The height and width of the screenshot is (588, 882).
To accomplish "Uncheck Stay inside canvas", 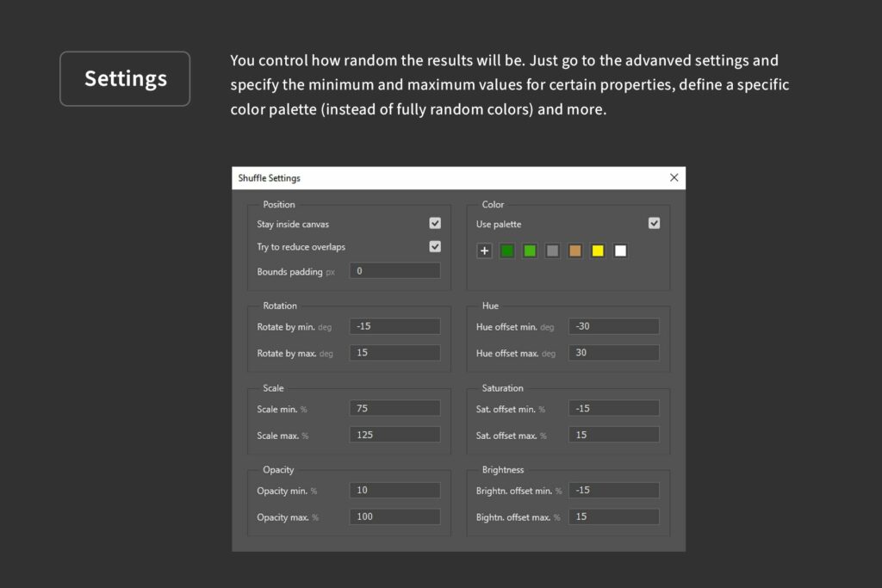I will point(435,223).
